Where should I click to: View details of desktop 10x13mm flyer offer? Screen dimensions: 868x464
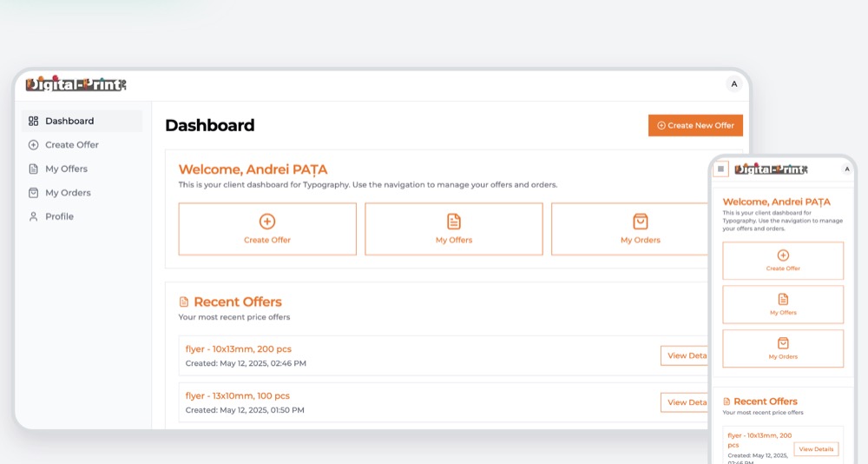[x=684, y=355]
